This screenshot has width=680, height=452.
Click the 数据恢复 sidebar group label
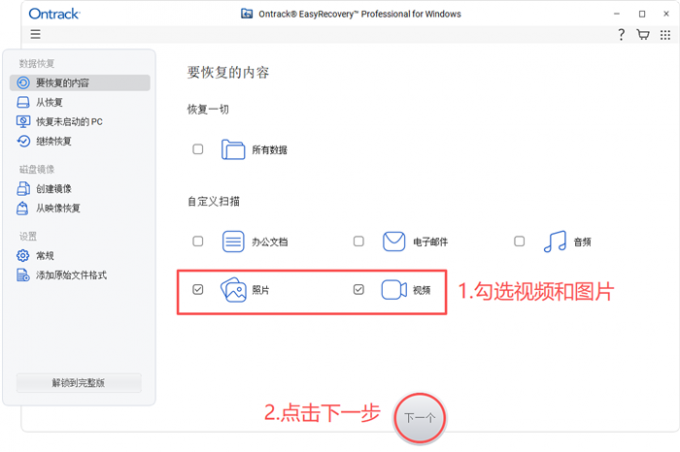[x=36, y=64]
